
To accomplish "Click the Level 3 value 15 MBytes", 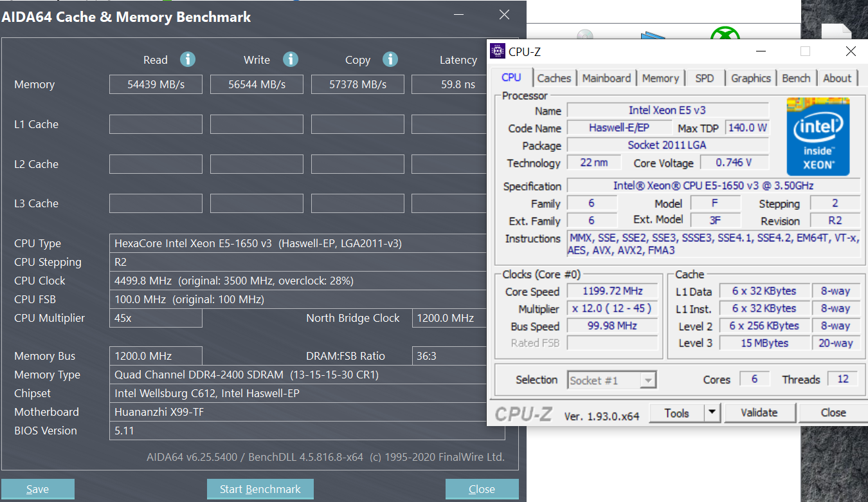I will [764, 343].
